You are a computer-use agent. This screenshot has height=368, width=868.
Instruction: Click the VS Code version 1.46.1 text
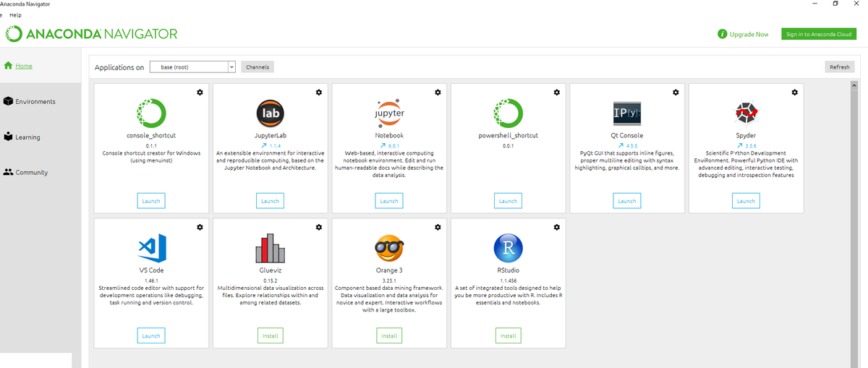click(x=151, y=281)
